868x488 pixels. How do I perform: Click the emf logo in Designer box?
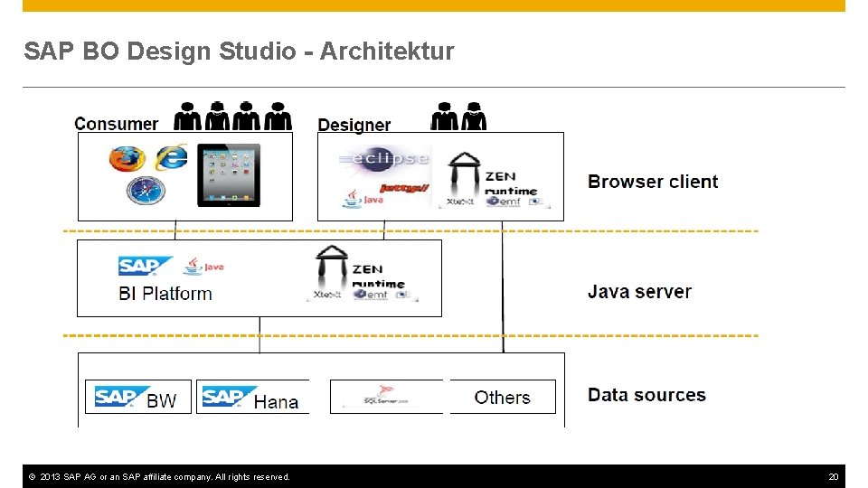click(x=504, y=202)
